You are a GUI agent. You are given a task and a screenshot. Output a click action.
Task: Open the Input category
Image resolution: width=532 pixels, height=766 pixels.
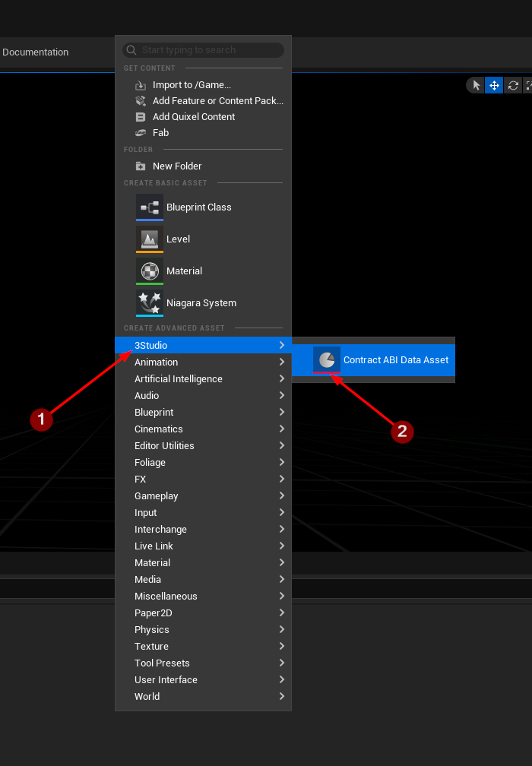coord(203,512)
